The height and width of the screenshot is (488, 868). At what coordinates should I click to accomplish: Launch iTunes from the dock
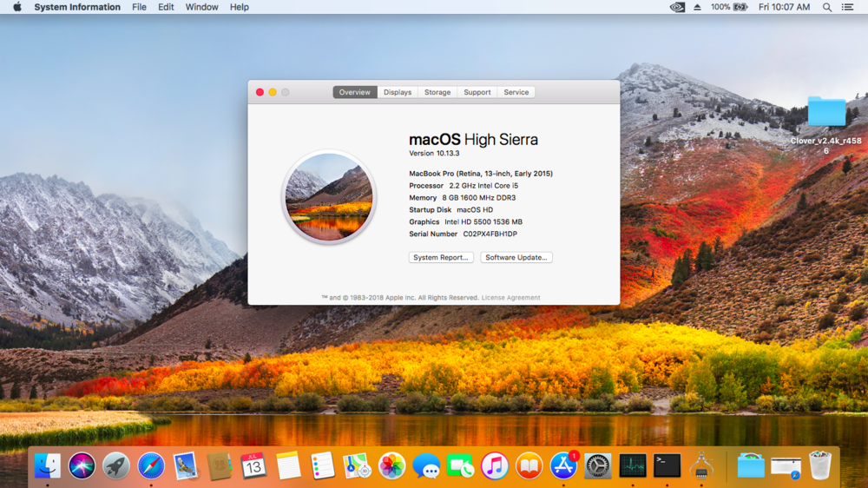click(495, 466)
